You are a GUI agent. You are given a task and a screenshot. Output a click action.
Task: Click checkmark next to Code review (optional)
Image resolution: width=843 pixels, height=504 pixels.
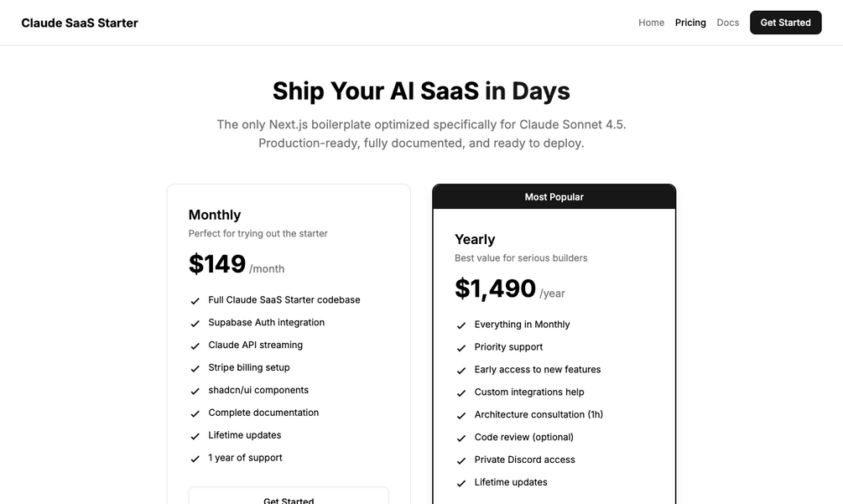[461, 439]
